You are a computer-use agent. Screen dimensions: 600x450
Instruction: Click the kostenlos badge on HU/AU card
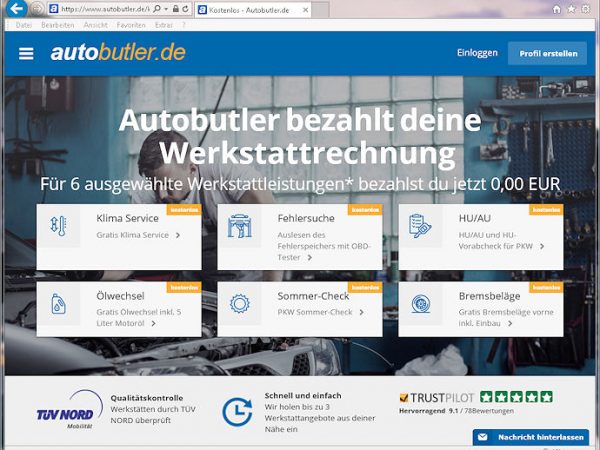[x=546, y=210]
